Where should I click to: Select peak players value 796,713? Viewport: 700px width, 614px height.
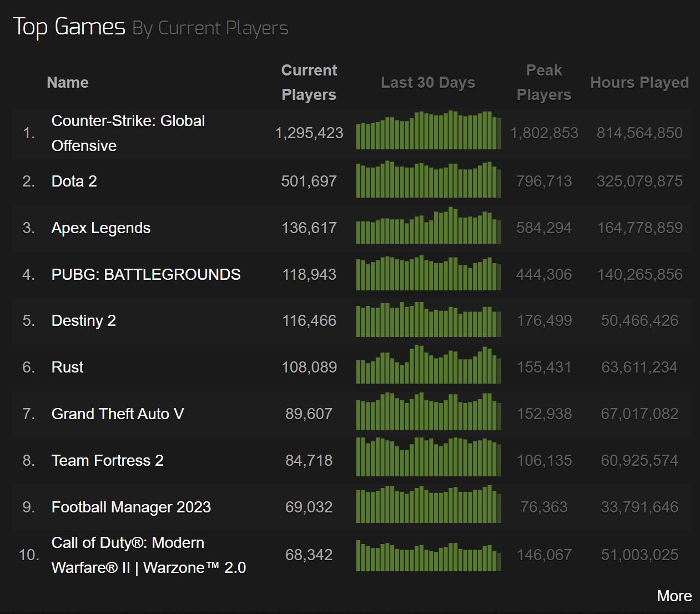(544, 181)
